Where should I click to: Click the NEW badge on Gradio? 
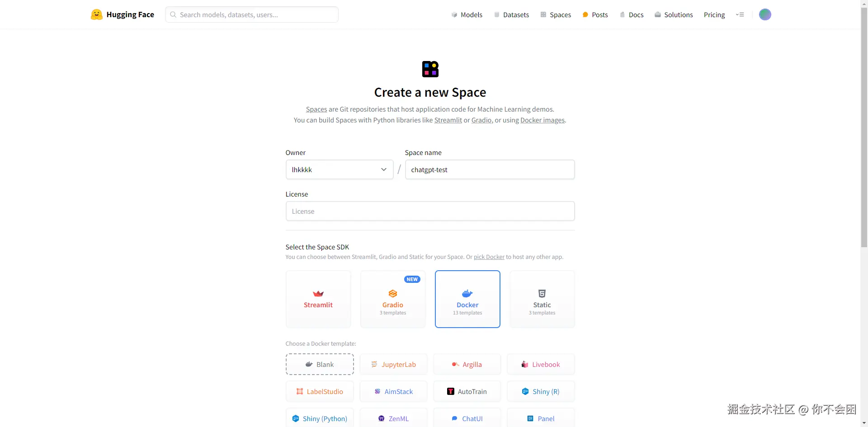point(412,279)
